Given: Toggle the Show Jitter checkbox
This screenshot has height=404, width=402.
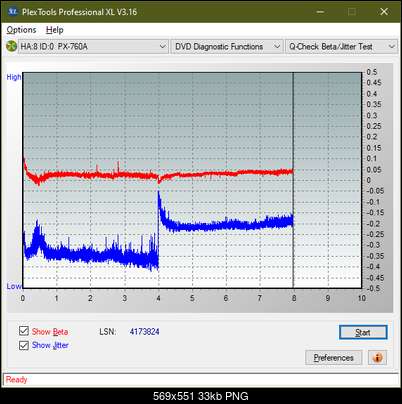Looking at the screenshot, I should (x=24, y=345).
